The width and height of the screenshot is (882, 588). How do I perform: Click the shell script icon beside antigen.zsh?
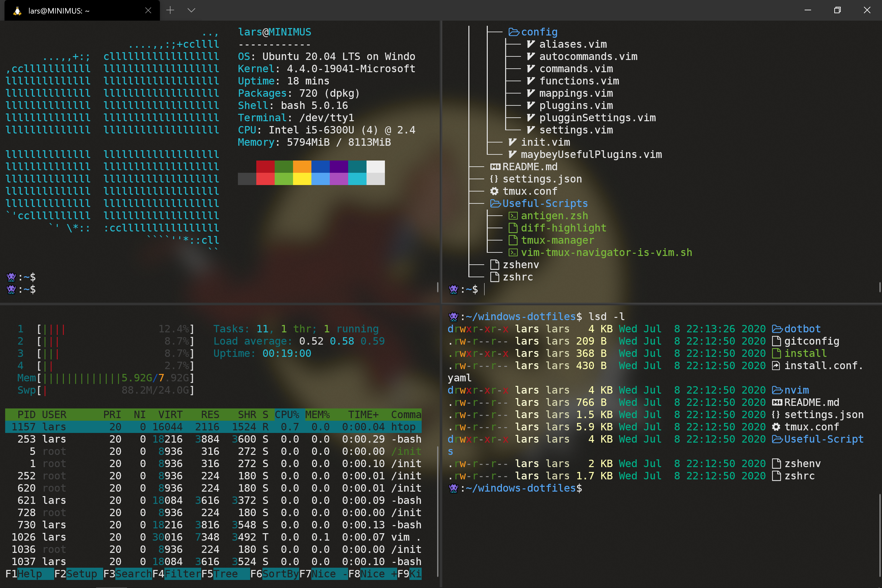pos(513,216)
